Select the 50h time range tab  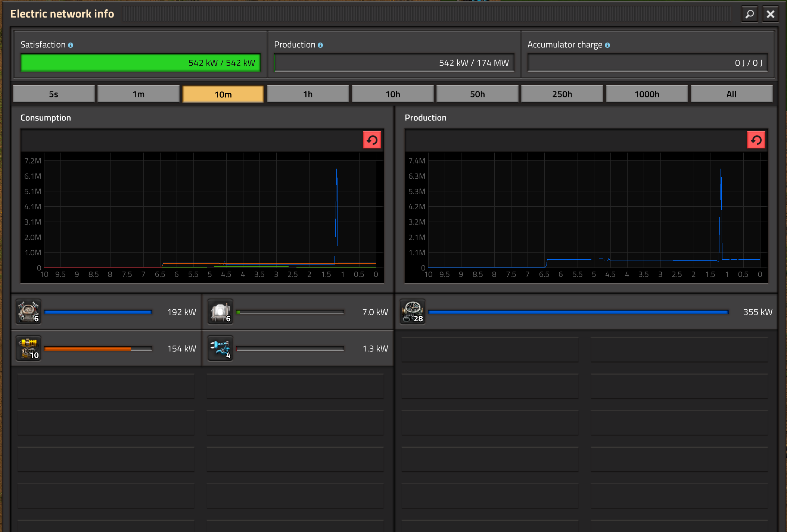tap(478, 94)
